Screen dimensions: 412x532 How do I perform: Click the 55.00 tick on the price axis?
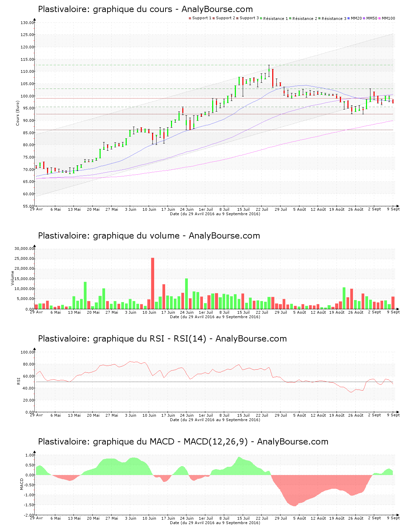click(28, 206)
